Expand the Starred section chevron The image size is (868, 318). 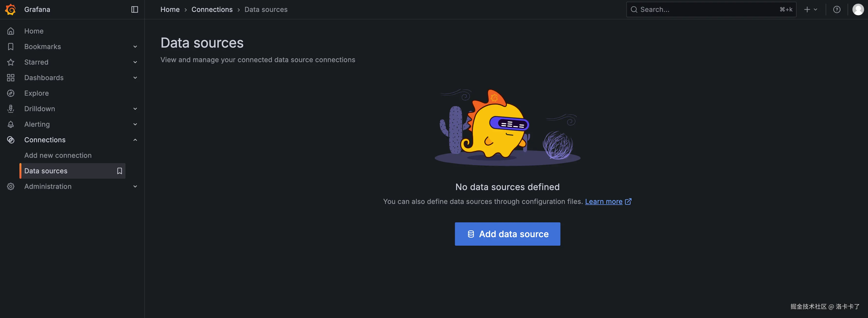point(135,62)
